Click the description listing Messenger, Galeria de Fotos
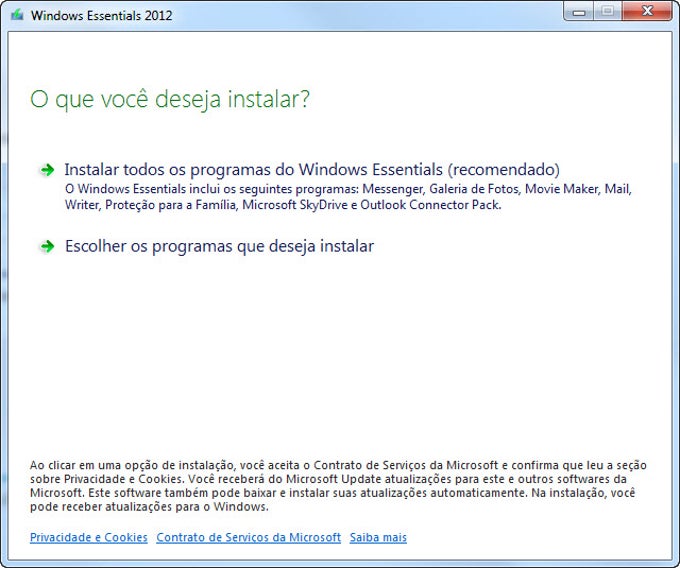The image size is (680, 568). pyautogui.click(x=348, y=197)
